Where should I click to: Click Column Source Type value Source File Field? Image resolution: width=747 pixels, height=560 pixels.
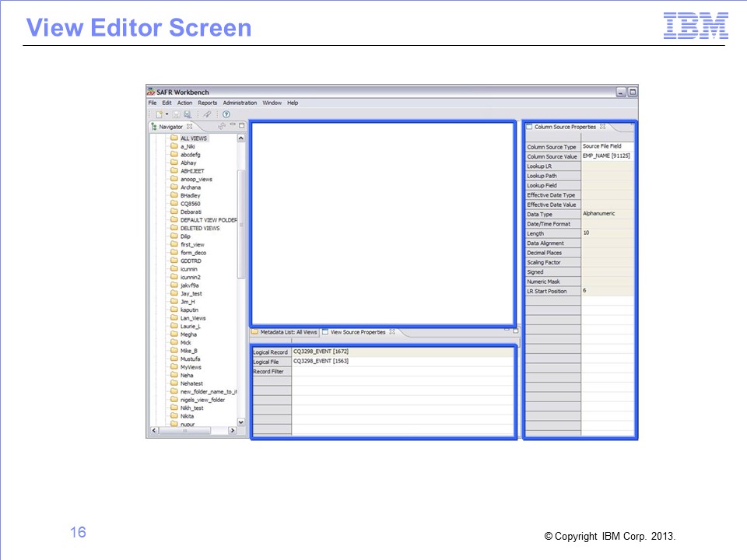click(608, 146)
